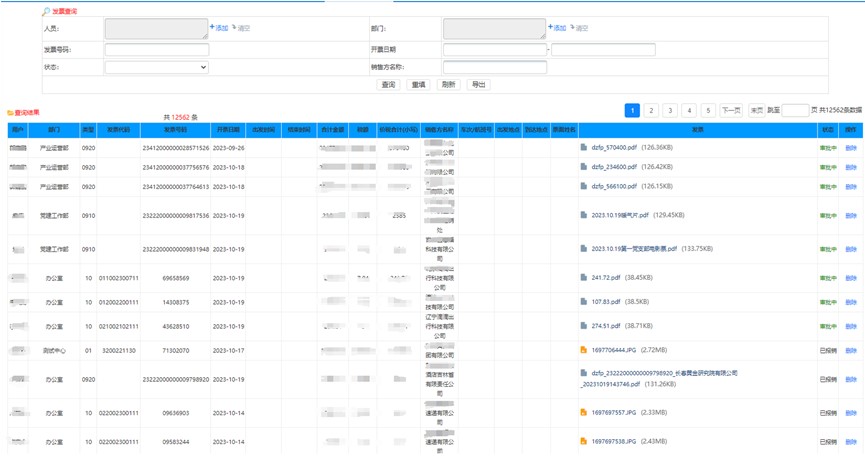Click the orange image icon beside 1697697557.JPG
This screenshot has width=865, height=458.
(584, 412)
